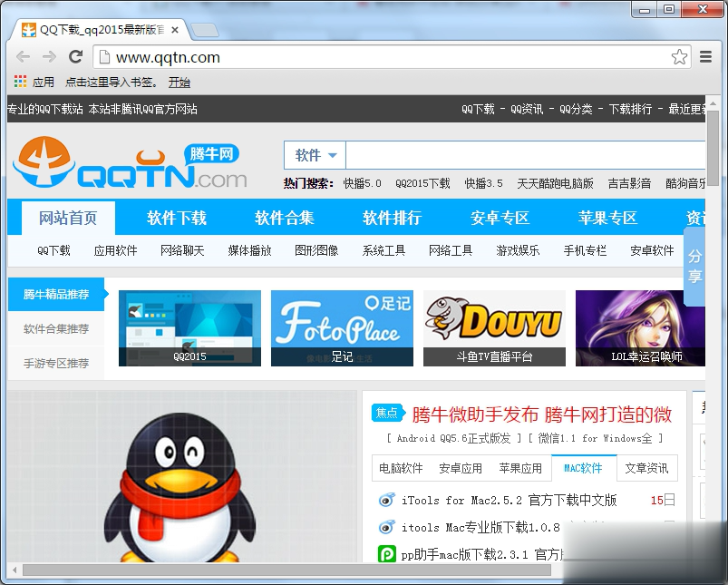Image resolution: width=728 pixels, height=585 pixels.
Task: Go to 软件排行 nav tab
Action: (x=392, y=218)
